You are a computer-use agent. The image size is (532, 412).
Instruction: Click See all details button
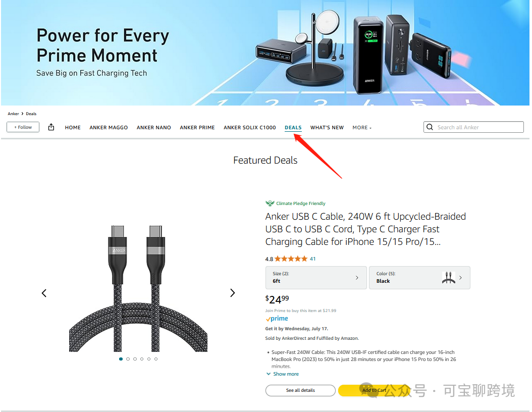pos(300,390)
